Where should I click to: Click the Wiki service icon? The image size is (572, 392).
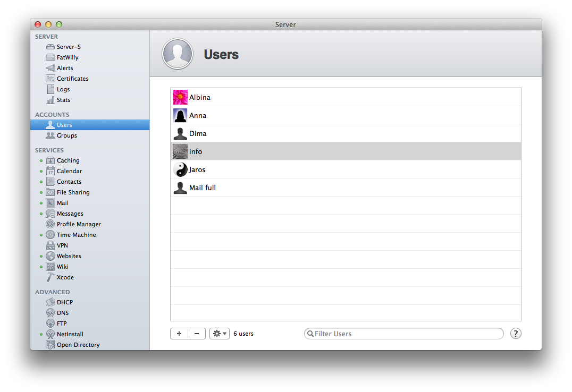click(x=51, y=267)
